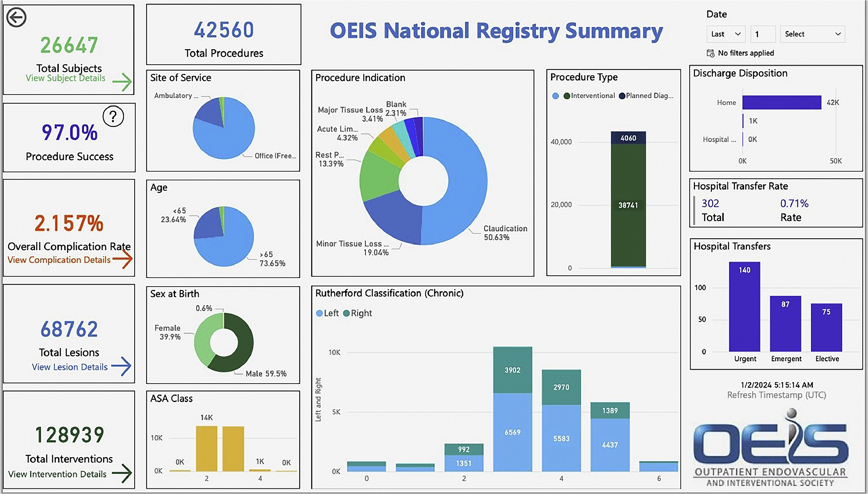
Task: Click the question mark help icon
Action: (x=113, y=117)
